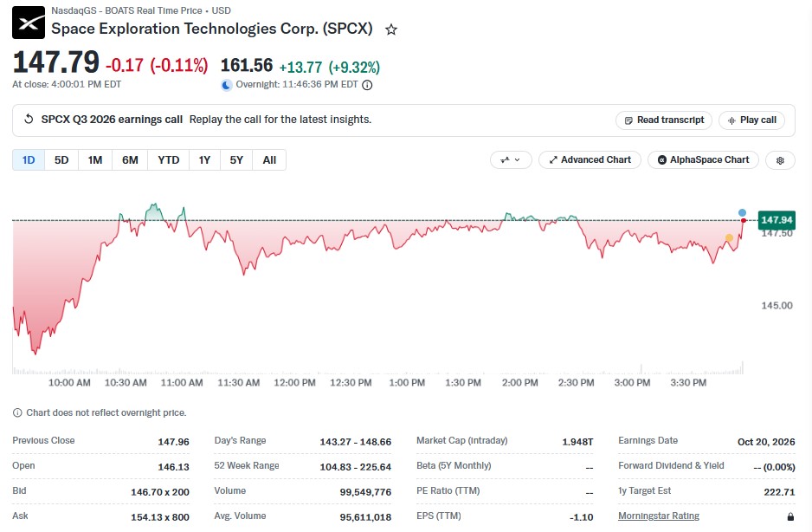Image resolution: width=812 pixels, height=532 pixels.
Task: Select the 5D time range tab
Action: [x=61, y=160]
